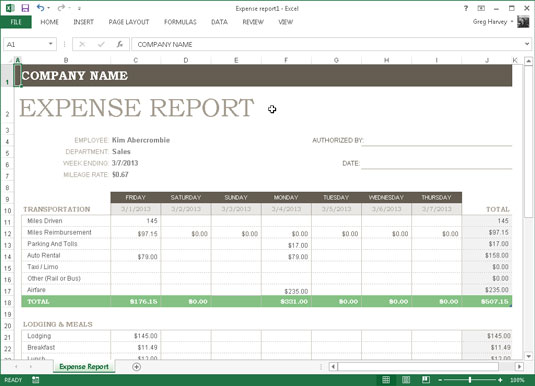Click the grand total $507.15 cell
This screenshot has height=386, width=535.
(487, 301)
